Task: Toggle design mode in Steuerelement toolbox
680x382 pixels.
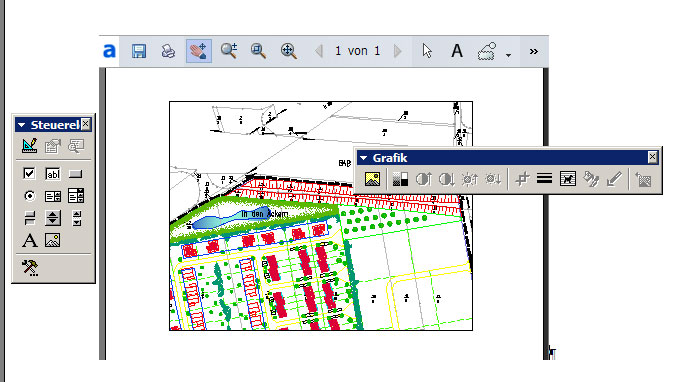Action: point(29,146)
